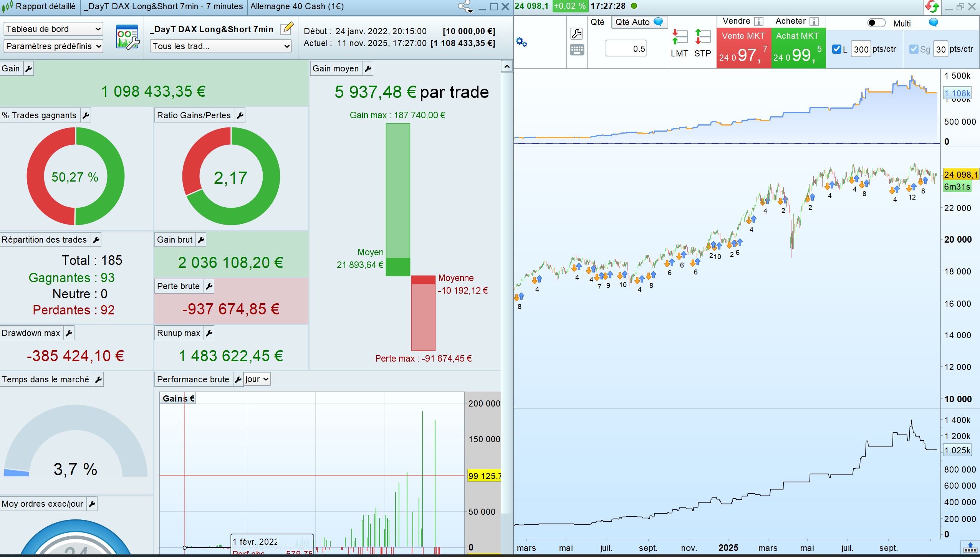Viewport: 980px width, 557px height.
Task: Click the share icon in report title bar
Action: click(x=465, y=7)
